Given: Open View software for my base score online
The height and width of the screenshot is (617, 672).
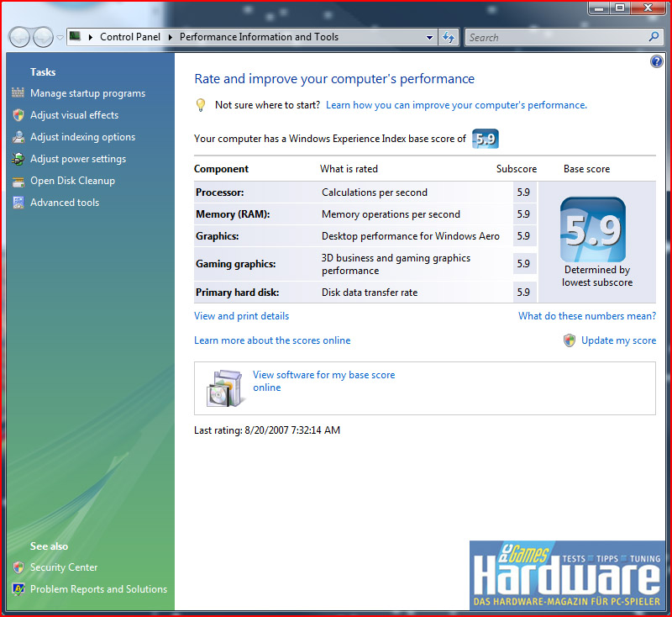Looking at the screenshot, I should (323, 381).
